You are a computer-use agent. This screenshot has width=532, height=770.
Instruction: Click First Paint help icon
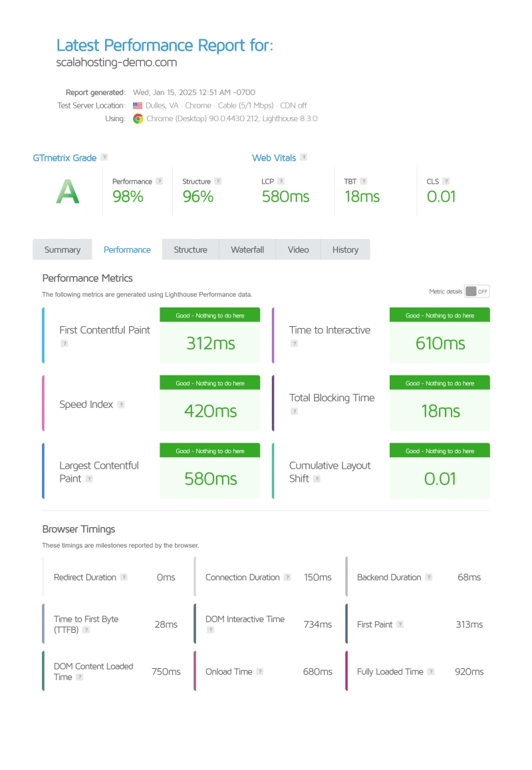[x=400, y=625]
